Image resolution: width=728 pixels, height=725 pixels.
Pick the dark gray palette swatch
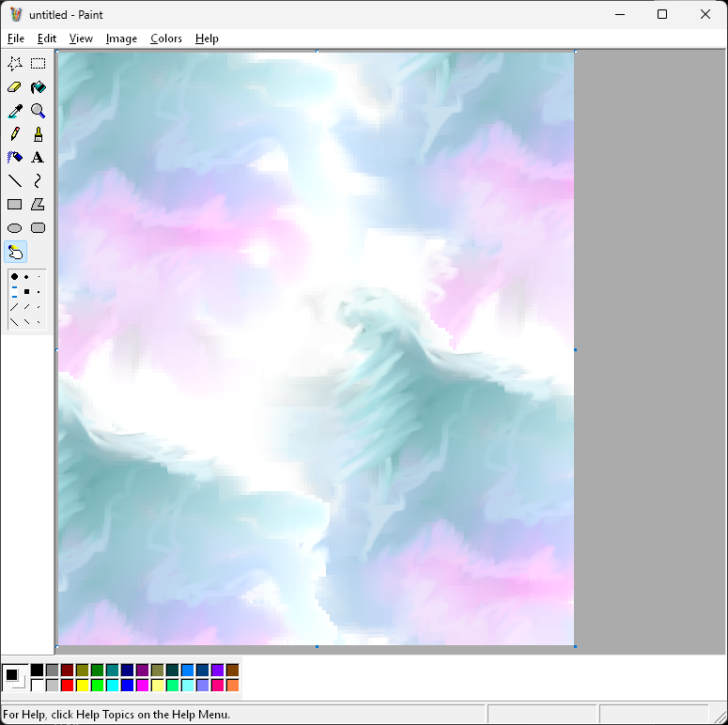[x=53, y=670]
